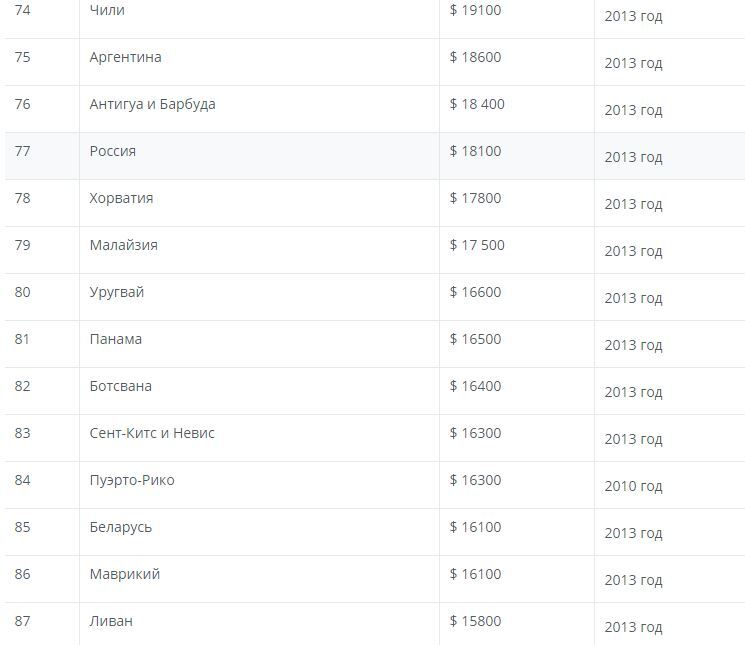
Task: Click the Малайзия country name
Action: pyautogui.click(x=123, y=245)
